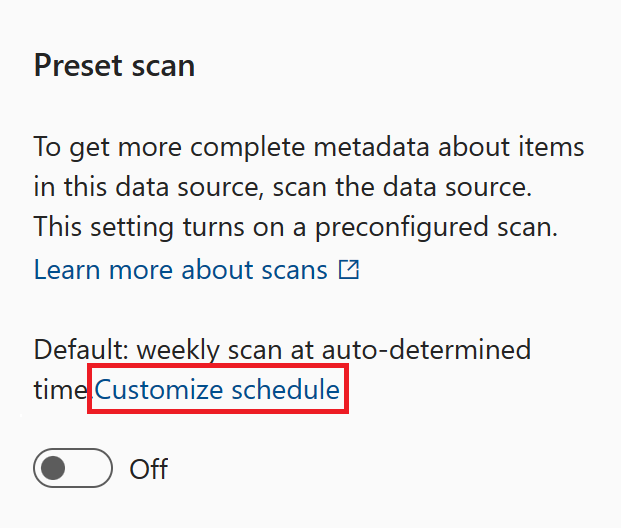Click the Customize schedule link
The width and height of the screenshot is (621, 528).
coord(217,389)
